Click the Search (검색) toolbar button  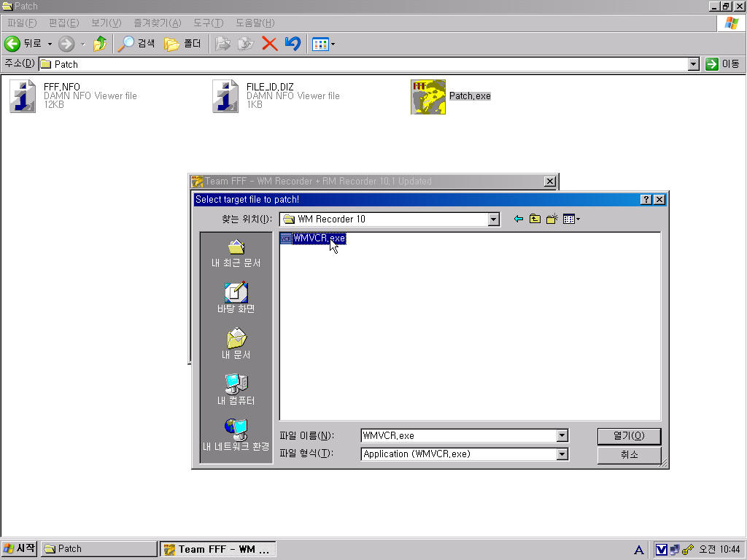point(136,44)
